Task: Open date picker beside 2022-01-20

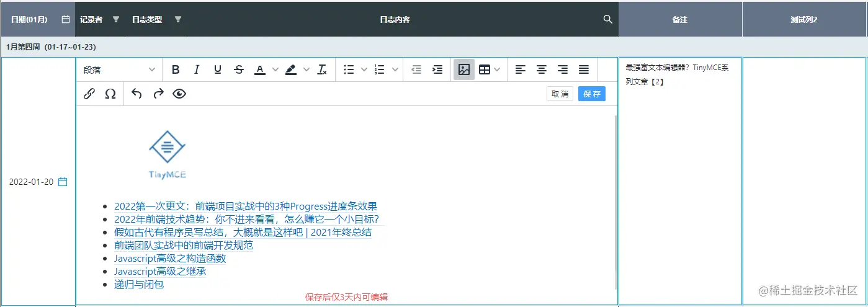Action: click(x=63, y=182)
